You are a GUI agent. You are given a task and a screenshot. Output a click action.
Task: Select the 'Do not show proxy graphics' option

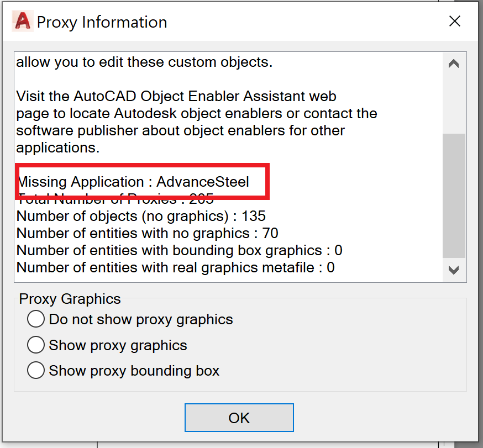[x=35, y=319]
